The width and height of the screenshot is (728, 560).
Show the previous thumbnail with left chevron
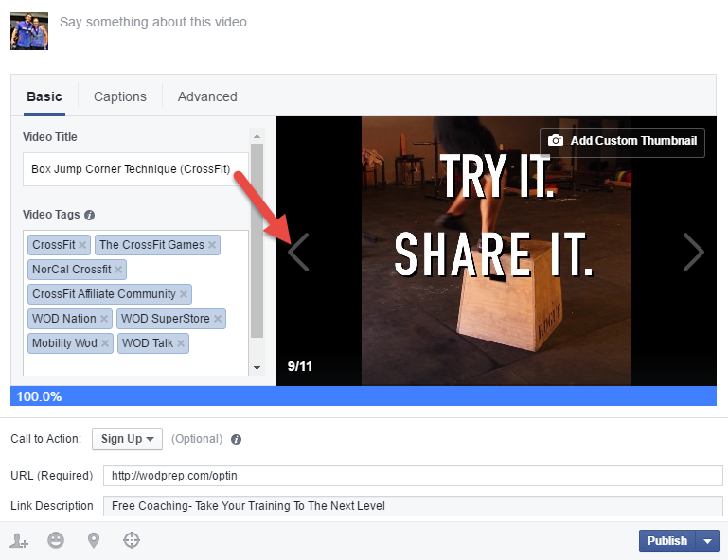pyautogui.click(x=298, y=252)
